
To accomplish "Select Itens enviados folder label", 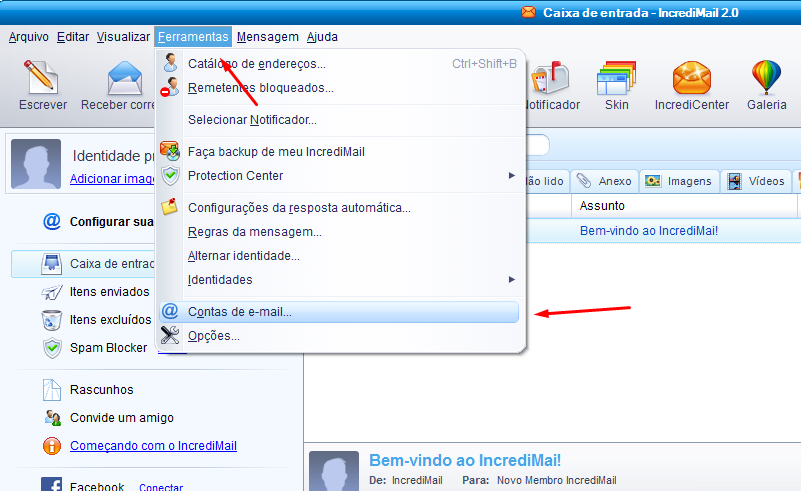I will (109, 292).
